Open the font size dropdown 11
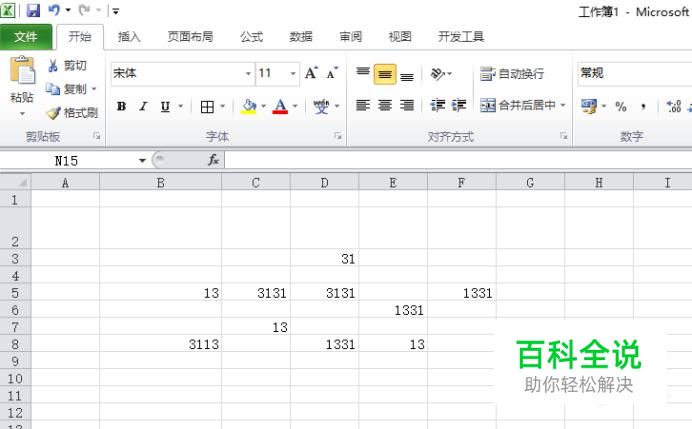Image resolution: width=692 pixels, height=429 pixels. tap(293, 73)
